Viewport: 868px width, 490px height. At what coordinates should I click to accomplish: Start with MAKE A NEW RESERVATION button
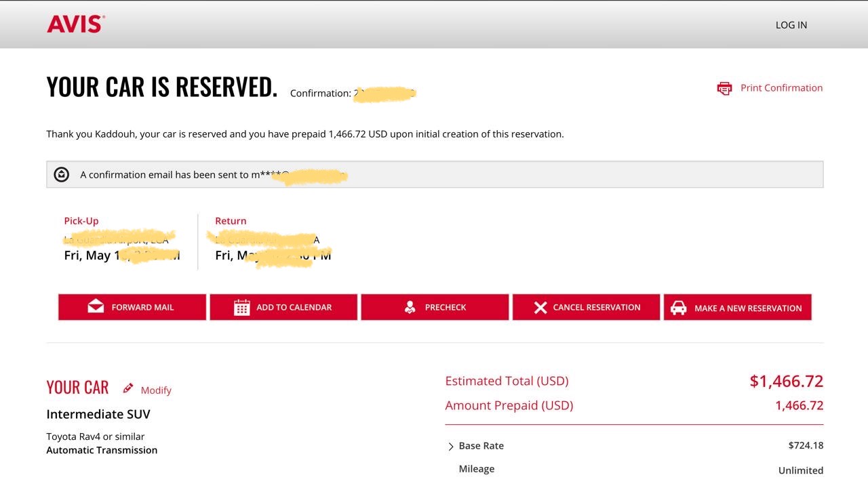(737, 308)
